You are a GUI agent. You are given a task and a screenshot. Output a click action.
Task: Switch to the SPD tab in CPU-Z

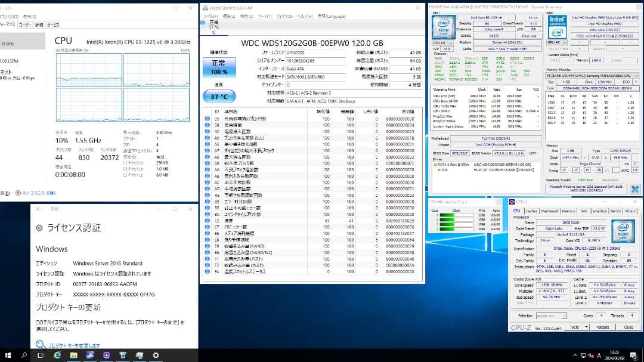coord(584,211)
